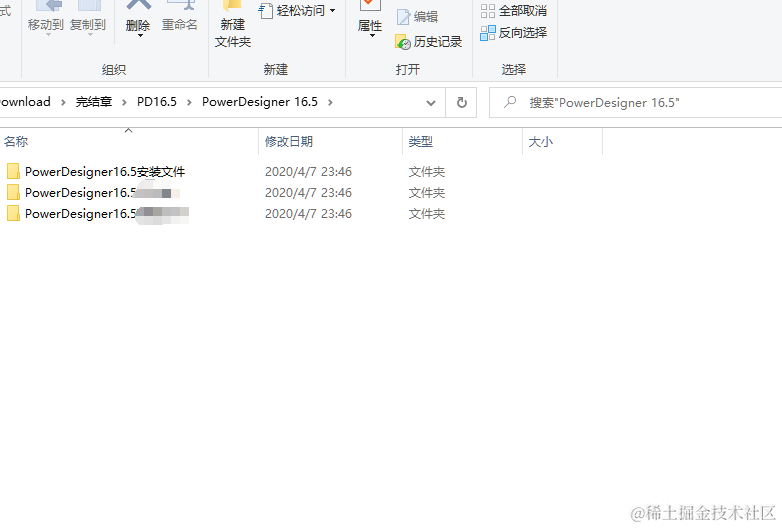This screenshot has width=782, height=528.
Task: Click the download breadcrumb segment
Action: (25, 102)
